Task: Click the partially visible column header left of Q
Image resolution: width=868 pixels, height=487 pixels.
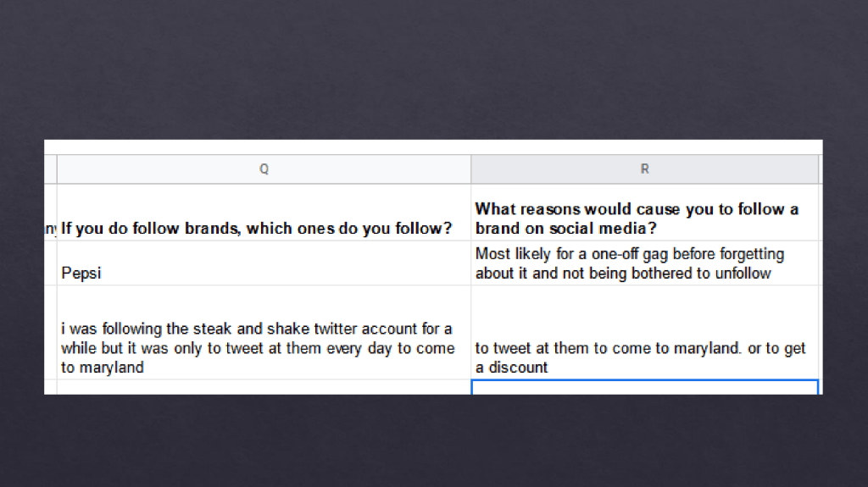Action: point(51,169)
